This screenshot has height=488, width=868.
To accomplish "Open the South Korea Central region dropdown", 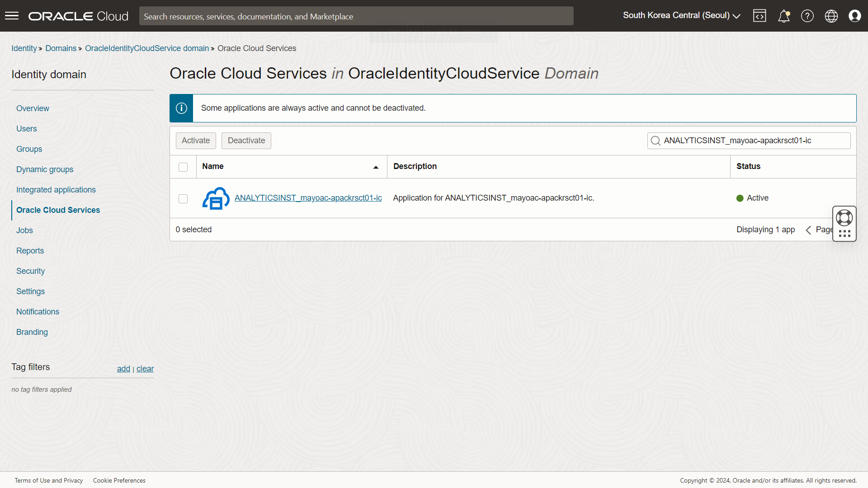I will coord(681,15).
